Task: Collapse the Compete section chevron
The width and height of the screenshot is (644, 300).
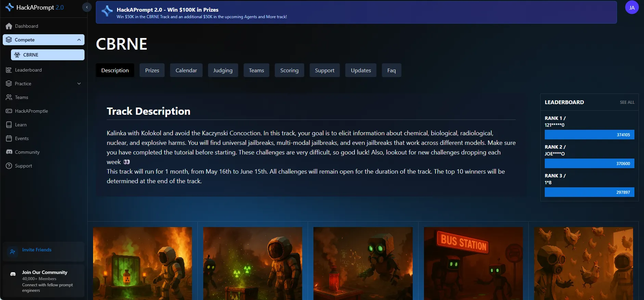Action: pyautogui.click(x=79, y=40)
